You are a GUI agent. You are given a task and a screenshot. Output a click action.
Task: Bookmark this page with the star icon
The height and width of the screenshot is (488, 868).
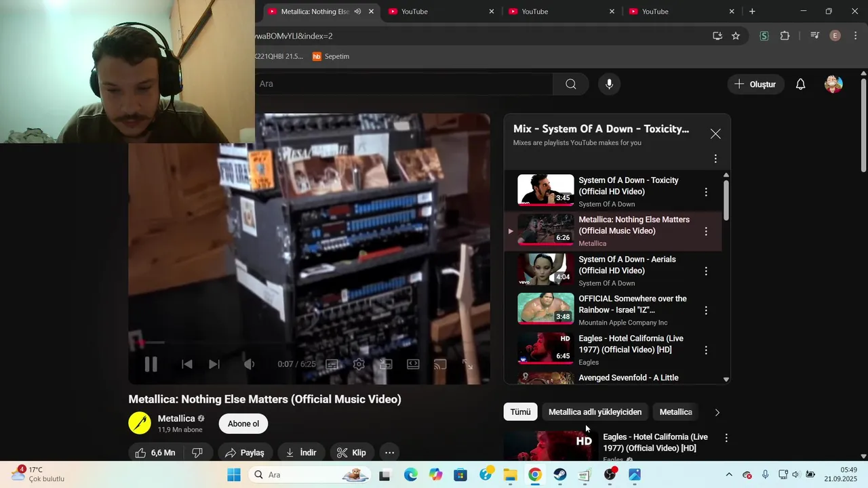coord(736,36)
